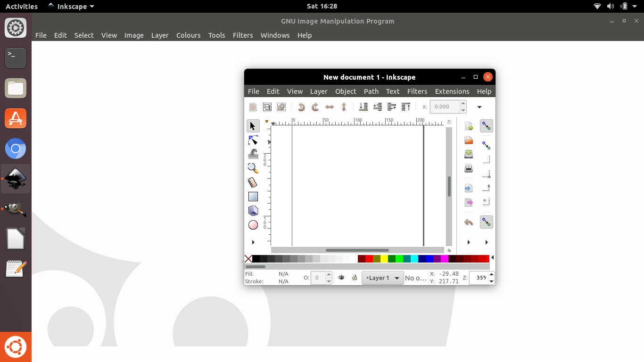Activate the Rectangle drawing tool
The height and width of the screenshot is (362, 644).
[253, 197]
